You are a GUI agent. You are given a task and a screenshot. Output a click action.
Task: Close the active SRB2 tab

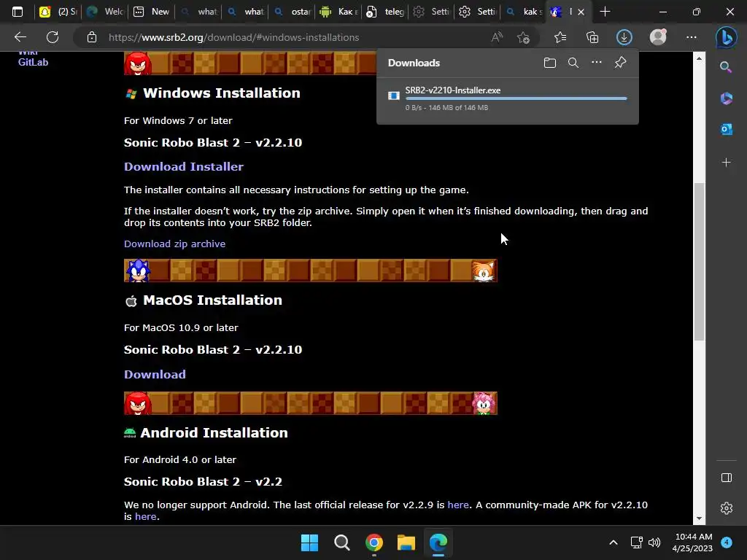pos(581,12)
